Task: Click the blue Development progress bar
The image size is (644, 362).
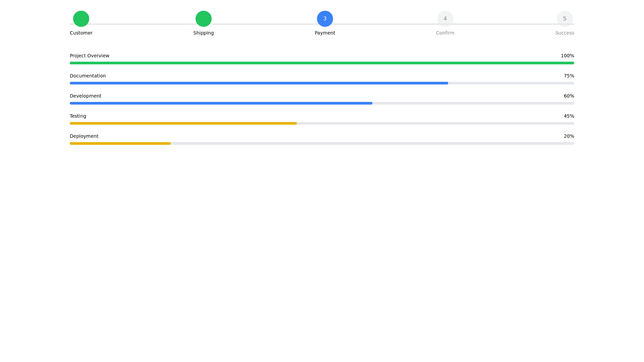Action: (221, 103)
